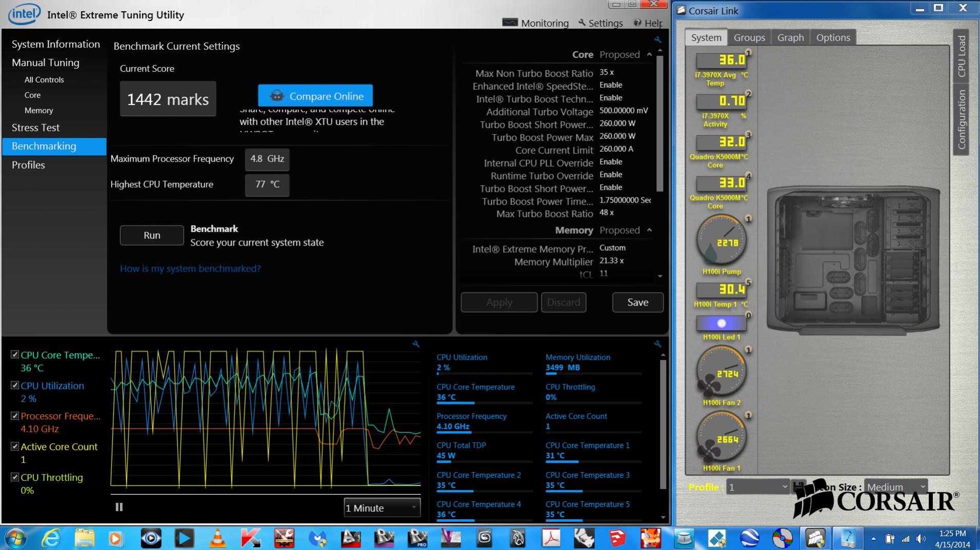The width and height of the screenshot is (980, 550).
Task: Collapse the Core Proposed section
Action: [x=649, y=54]
